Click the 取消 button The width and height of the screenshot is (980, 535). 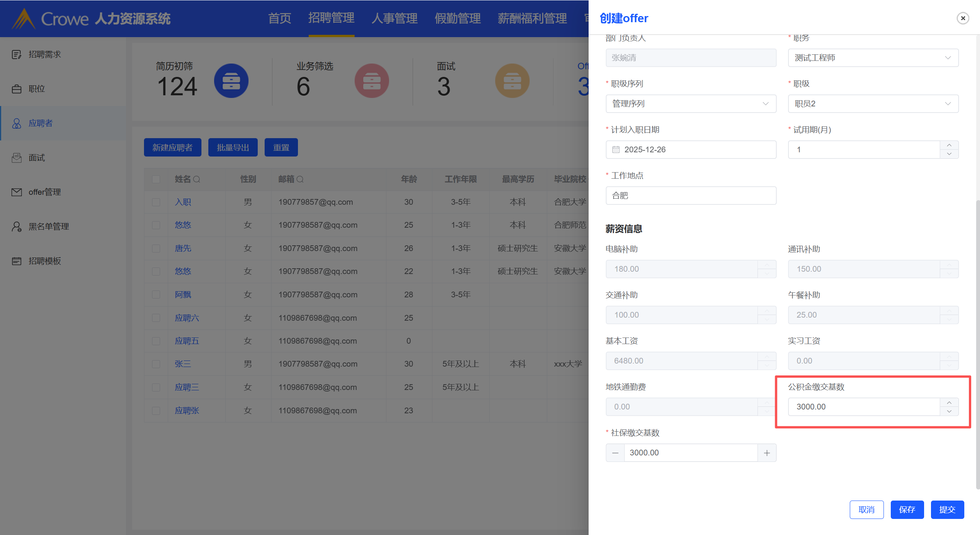[866, 510]
